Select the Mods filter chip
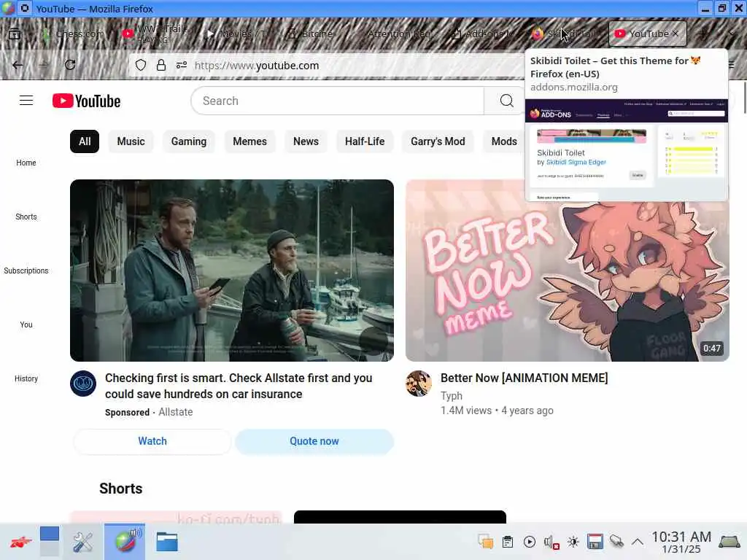This screenshot has height=560, width=747. point(504,141)
